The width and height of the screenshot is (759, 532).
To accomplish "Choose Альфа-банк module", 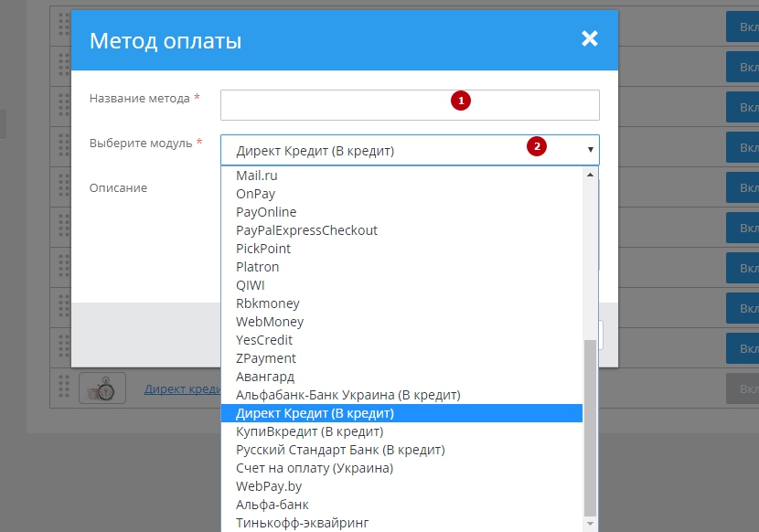I will pyautogui.click(x=401, y=505).
